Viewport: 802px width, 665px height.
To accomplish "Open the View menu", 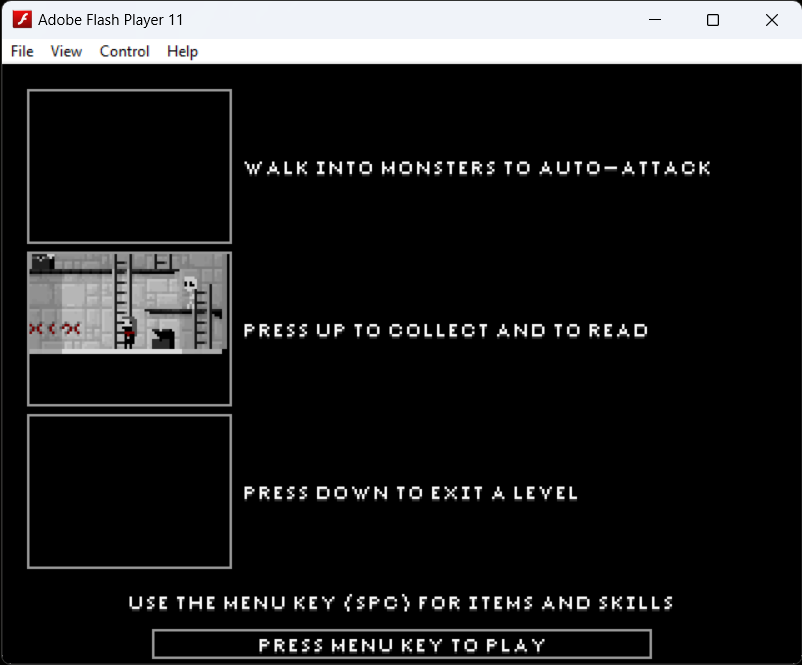I will (66, 51).
